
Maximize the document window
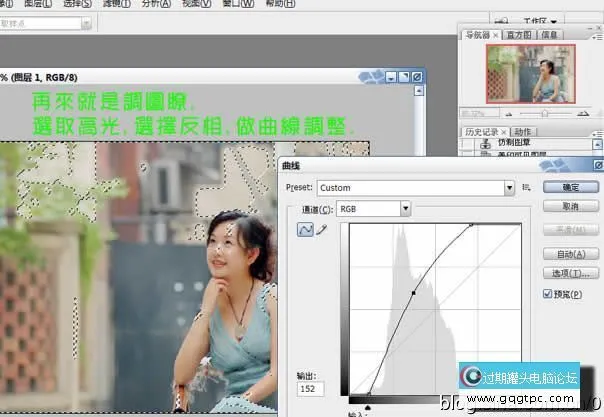coord(404,77)
